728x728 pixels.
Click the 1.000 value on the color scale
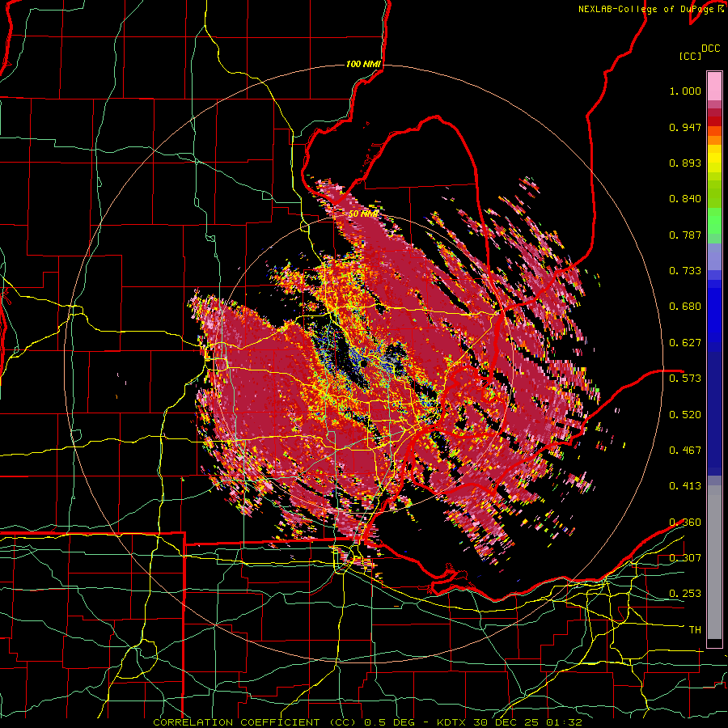(685, 91)
